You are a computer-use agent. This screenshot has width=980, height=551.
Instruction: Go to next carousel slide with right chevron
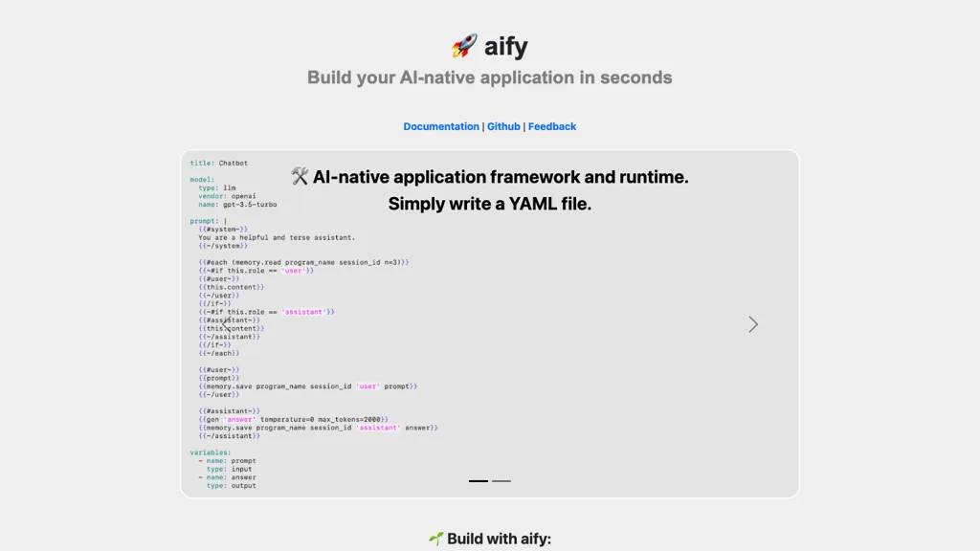tap(753, 324)
